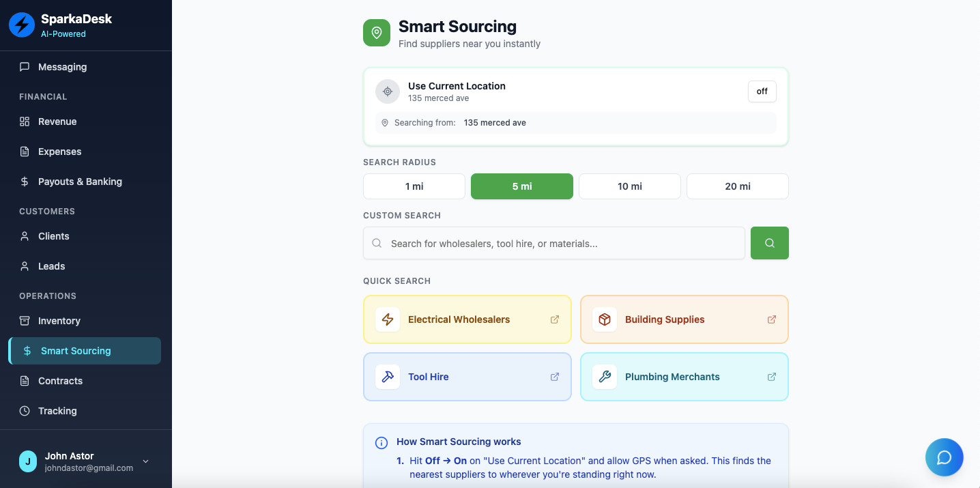Toggle Use Current Location off switch

[x=762, y=91]
